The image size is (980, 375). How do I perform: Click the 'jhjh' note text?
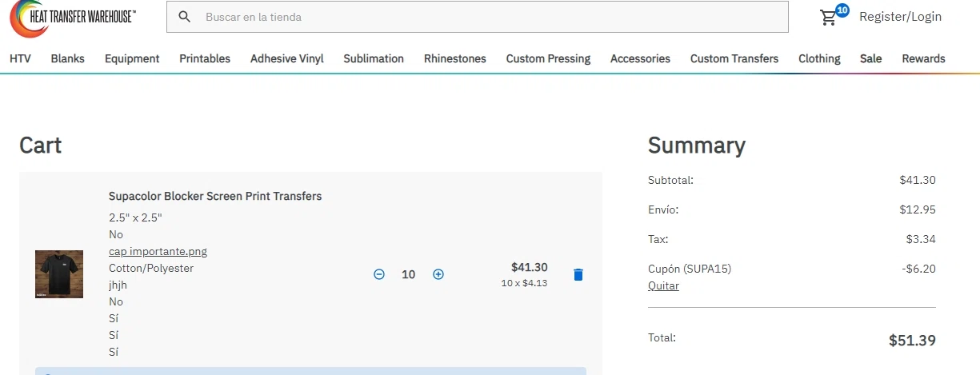118,285
